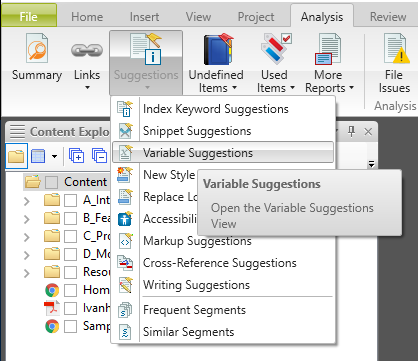418x361 pixels.
Task: Choose Frequent Segments menu entry
Action: coord(223,310)
